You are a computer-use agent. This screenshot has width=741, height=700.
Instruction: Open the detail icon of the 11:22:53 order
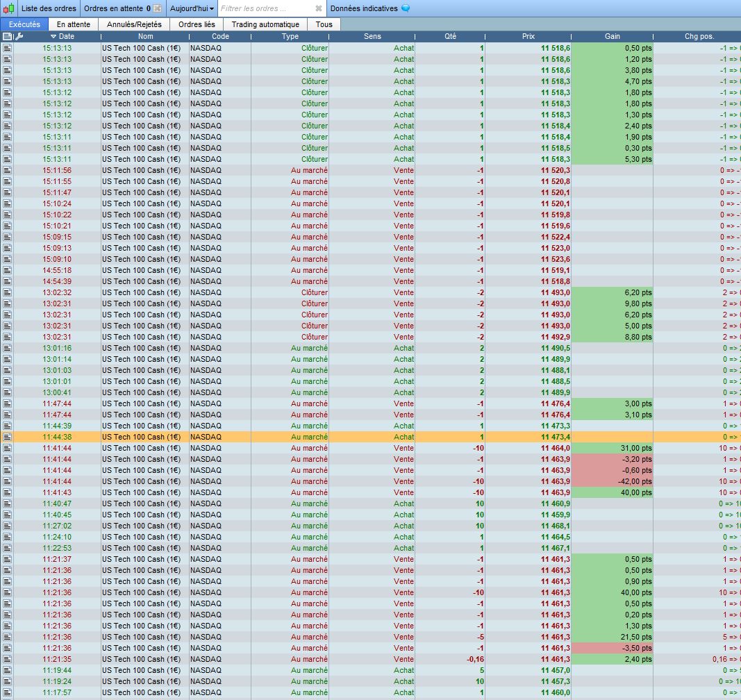pyautogui.click(x=7, y=548)
